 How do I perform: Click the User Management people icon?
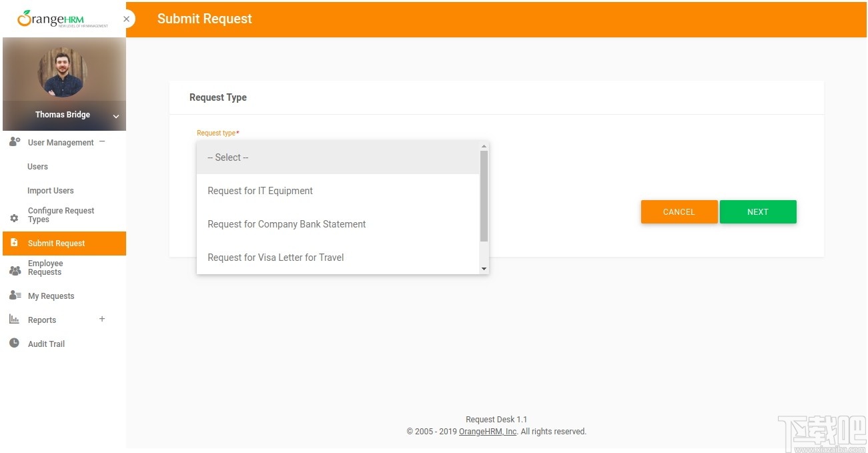point(15,142)
